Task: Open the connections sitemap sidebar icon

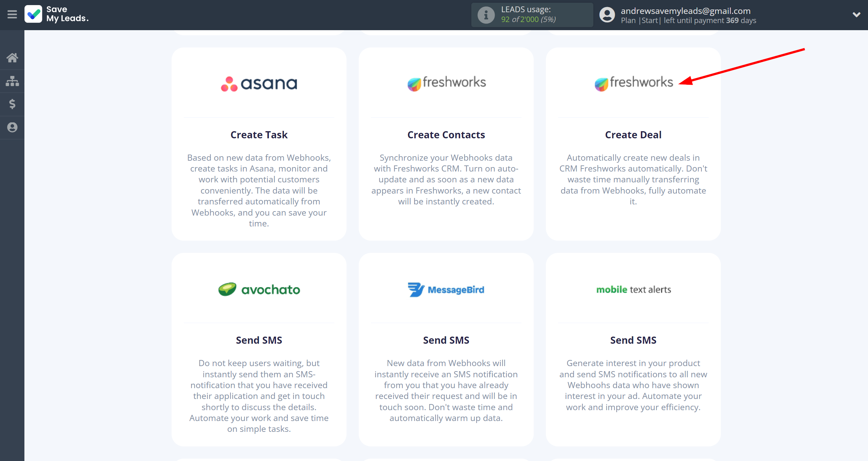Action: pyautogui.click(x=12, y=81)
